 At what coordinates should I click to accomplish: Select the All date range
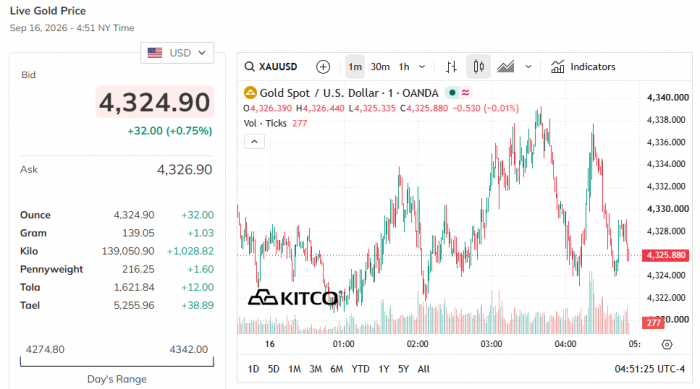coord(423,369)
